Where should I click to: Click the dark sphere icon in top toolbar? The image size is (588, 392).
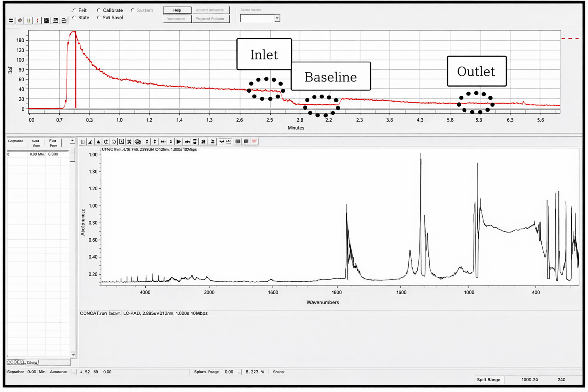(20, 20)
